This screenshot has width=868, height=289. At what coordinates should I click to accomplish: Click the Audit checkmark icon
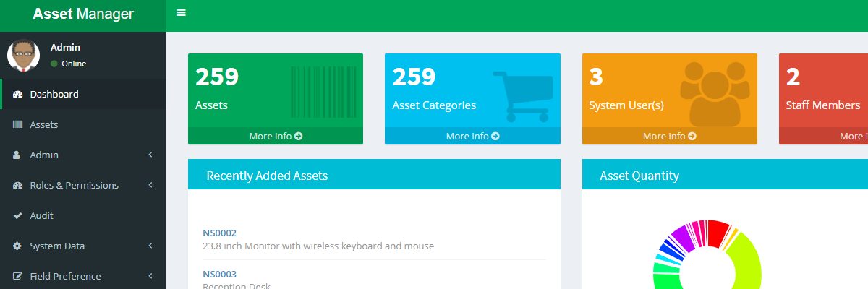click(17, 216)
